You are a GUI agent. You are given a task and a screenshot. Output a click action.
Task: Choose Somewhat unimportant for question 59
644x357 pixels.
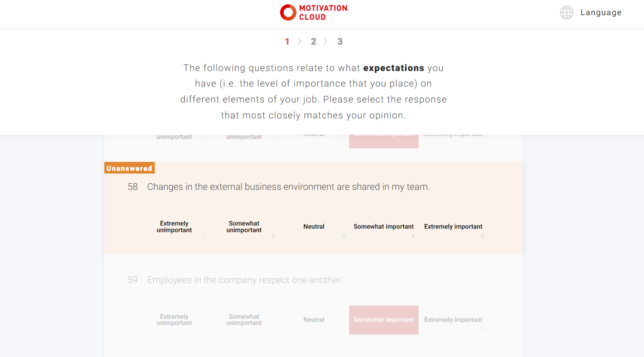[244, 320]
